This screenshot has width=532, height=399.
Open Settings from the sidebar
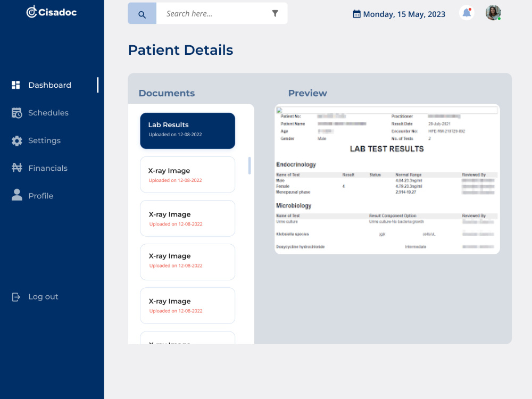(x=45, y=140)
